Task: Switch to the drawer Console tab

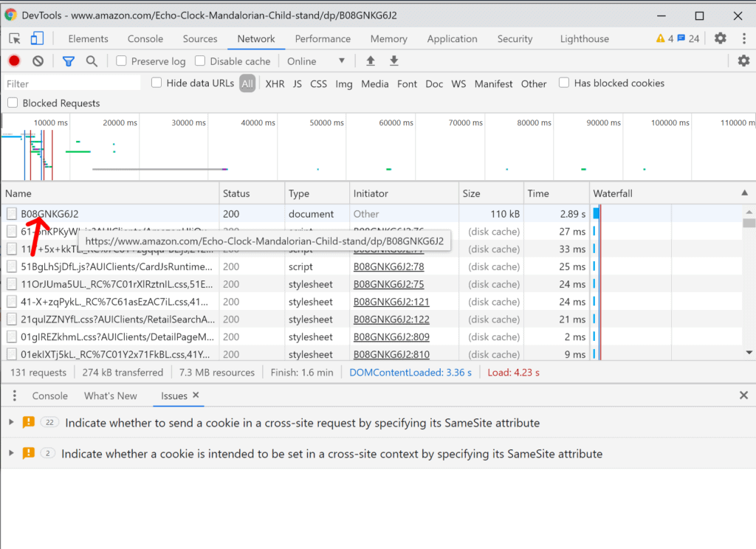Action: coord(49,396)
